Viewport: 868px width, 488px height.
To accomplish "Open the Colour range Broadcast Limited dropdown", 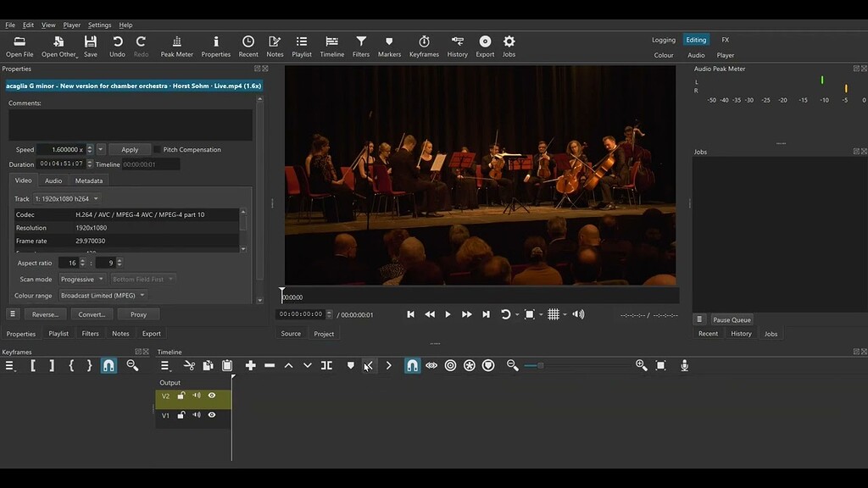I will [103, 296].
